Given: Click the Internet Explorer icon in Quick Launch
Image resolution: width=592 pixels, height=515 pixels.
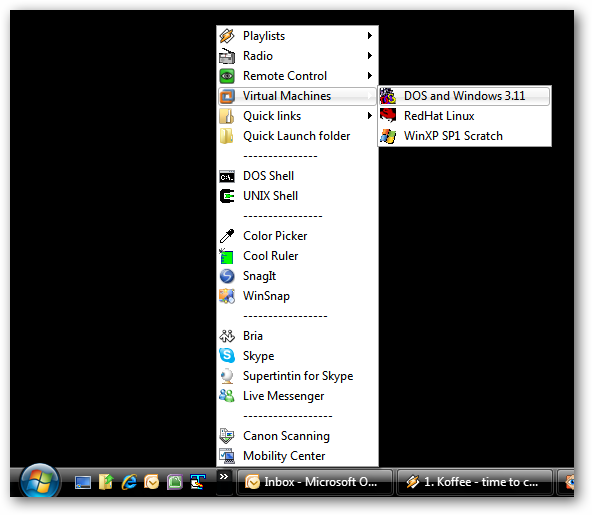Looking at the screenshot, I should (129, 482).
